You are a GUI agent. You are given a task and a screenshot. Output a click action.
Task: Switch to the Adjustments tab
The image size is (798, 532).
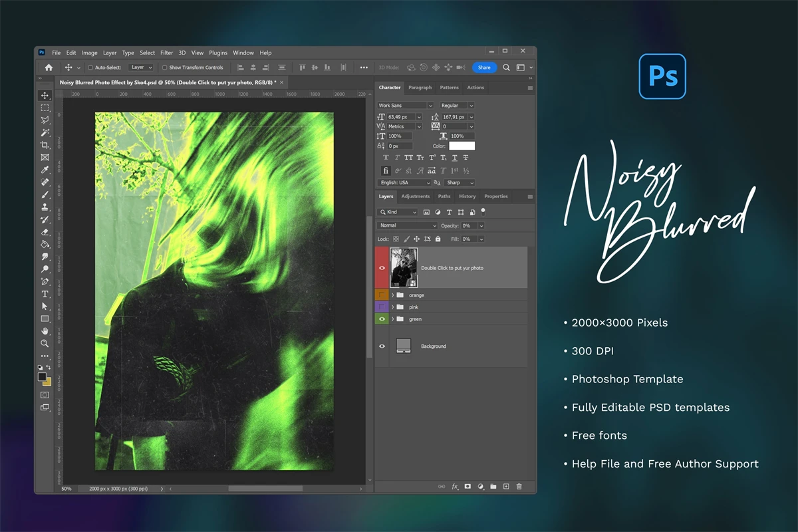415,197
